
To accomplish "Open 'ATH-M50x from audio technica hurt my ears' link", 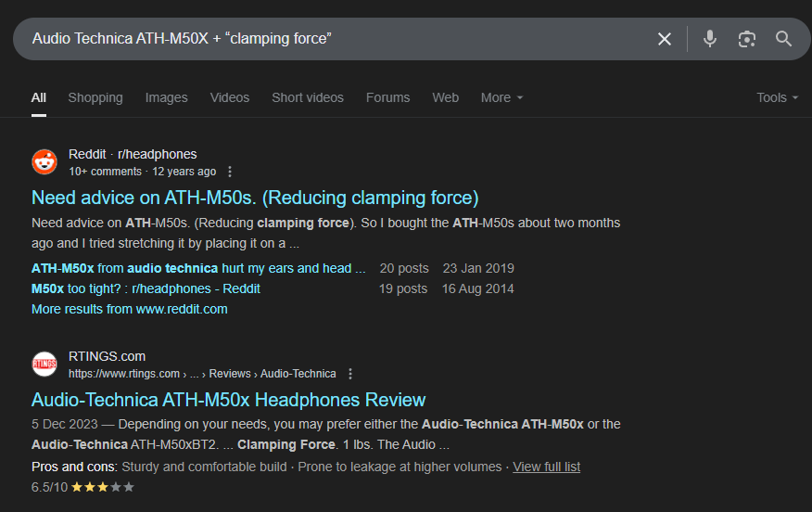I will (x=198, y=268).
